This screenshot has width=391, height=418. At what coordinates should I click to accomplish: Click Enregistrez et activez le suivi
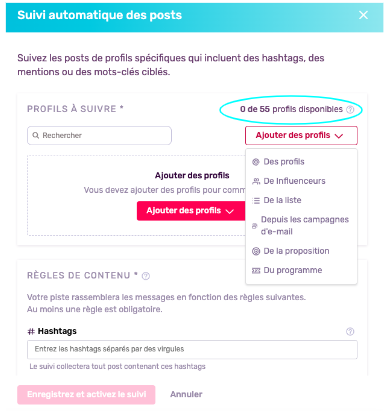[86, 395]
